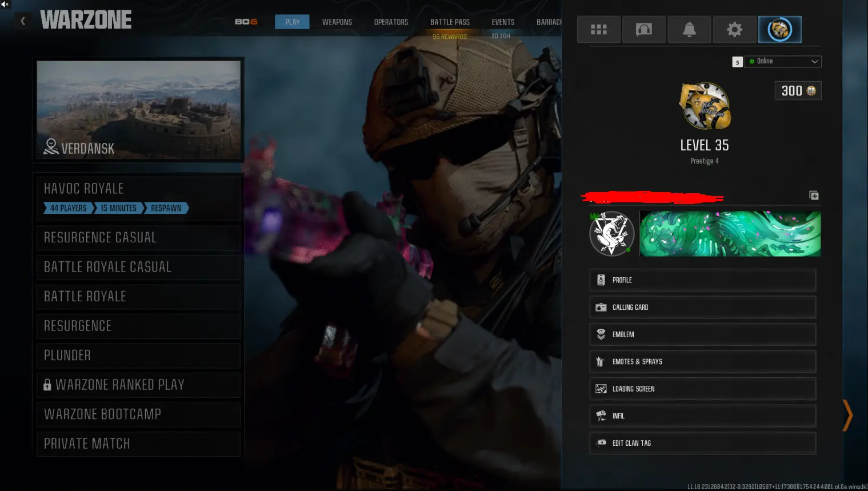Click the muted speaker icon
The image size is (868, 491).
[5, 4]
